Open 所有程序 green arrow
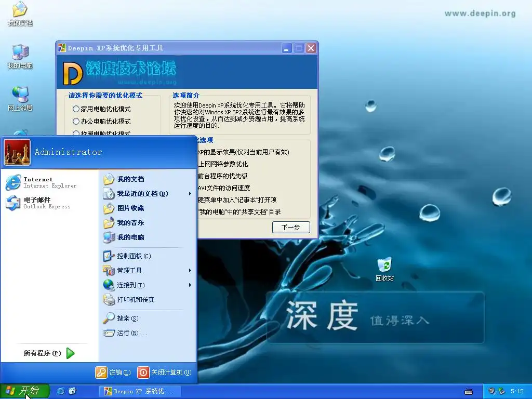532x399 pixels. click(x=70, y=353)
